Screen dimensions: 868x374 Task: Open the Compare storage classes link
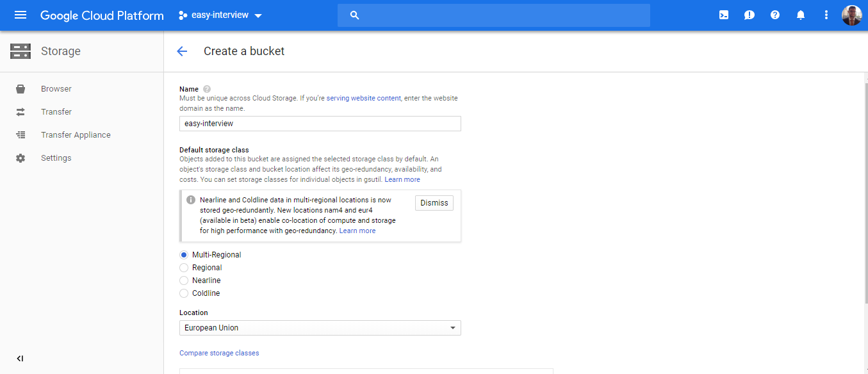coord(219,353)
